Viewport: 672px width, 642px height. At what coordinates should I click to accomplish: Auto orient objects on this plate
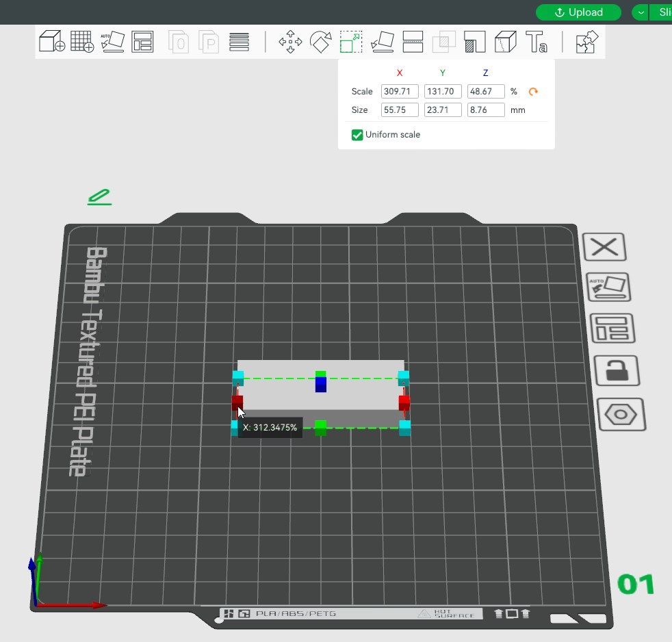tap(608, 287)
